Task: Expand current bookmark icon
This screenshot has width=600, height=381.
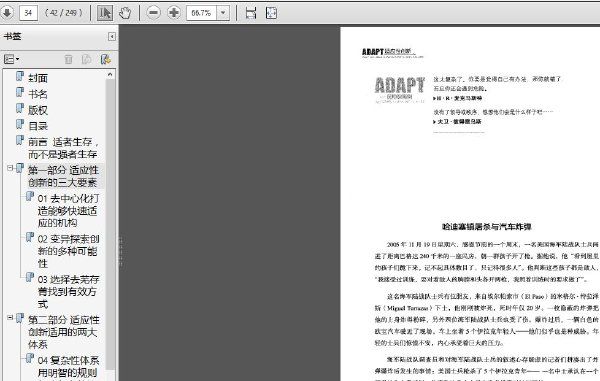Action: tap(106, 59)
